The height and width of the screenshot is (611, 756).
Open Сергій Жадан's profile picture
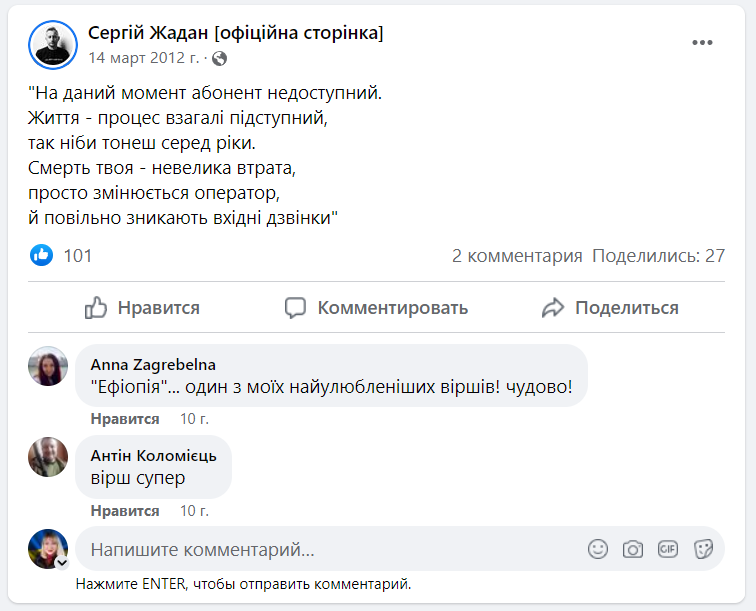tap(53, 45)
